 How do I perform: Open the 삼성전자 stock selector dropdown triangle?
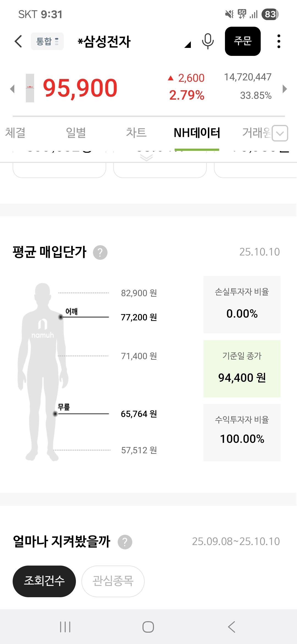coord(188,45)
